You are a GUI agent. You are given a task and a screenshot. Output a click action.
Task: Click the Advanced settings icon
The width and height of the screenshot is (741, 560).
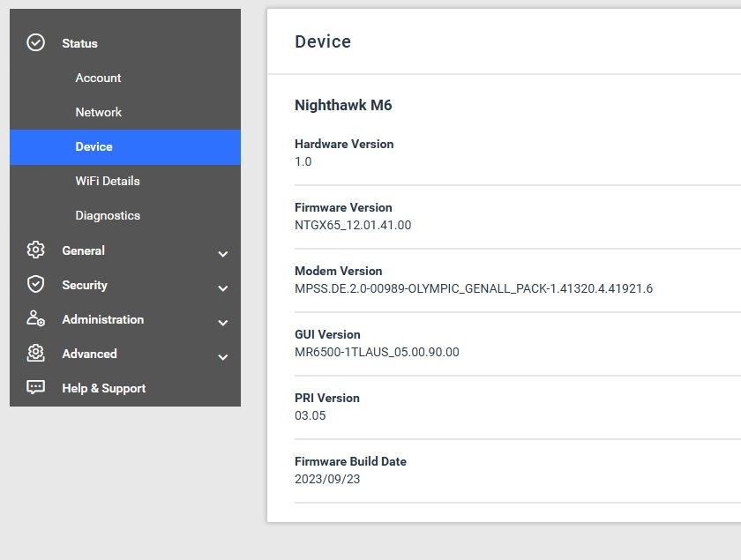(35, 354)
